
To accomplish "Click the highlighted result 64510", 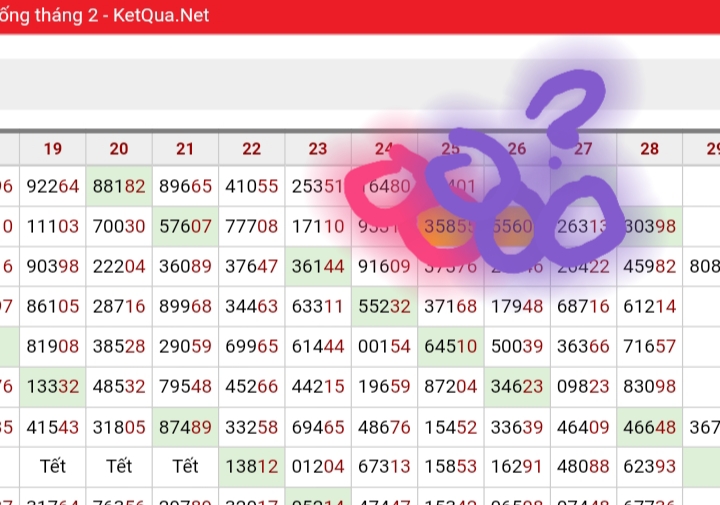I will [x=450, y=346].
